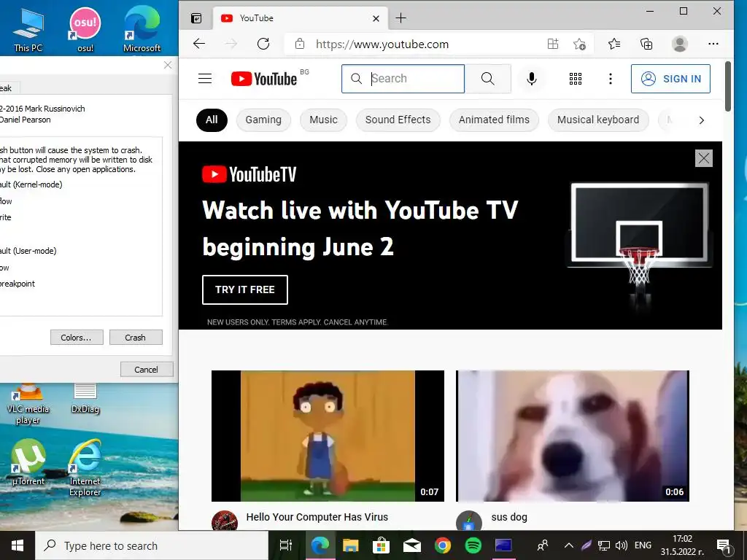
Task: Click Colors... button in NotMyFault dialog
Action: pyautogui.click(x=77, y=338)
